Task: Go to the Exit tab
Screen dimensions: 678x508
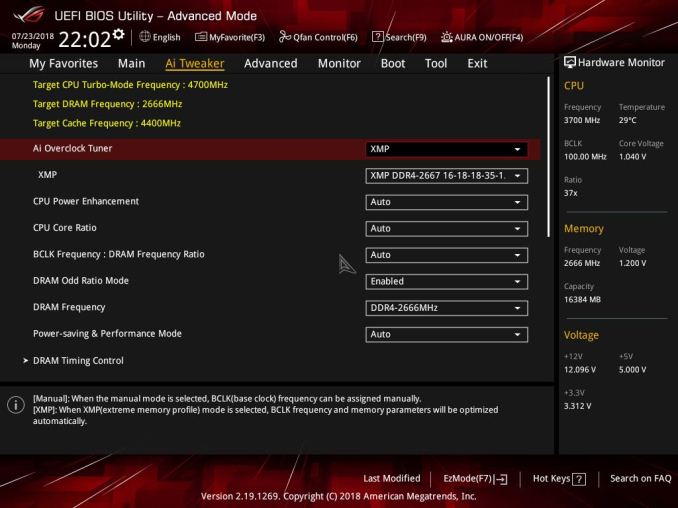Action: click(x=477, y=64)
